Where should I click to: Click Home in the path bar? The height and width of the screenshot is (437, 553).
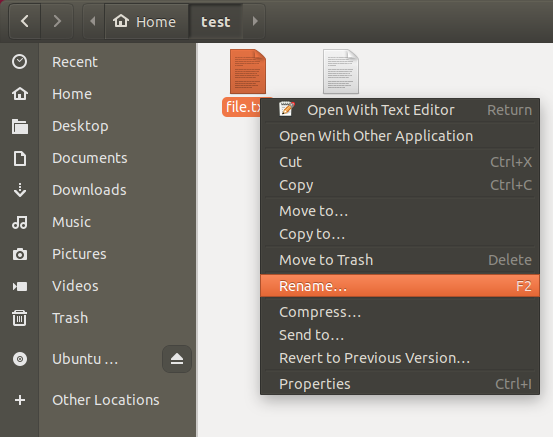(146, 22)
